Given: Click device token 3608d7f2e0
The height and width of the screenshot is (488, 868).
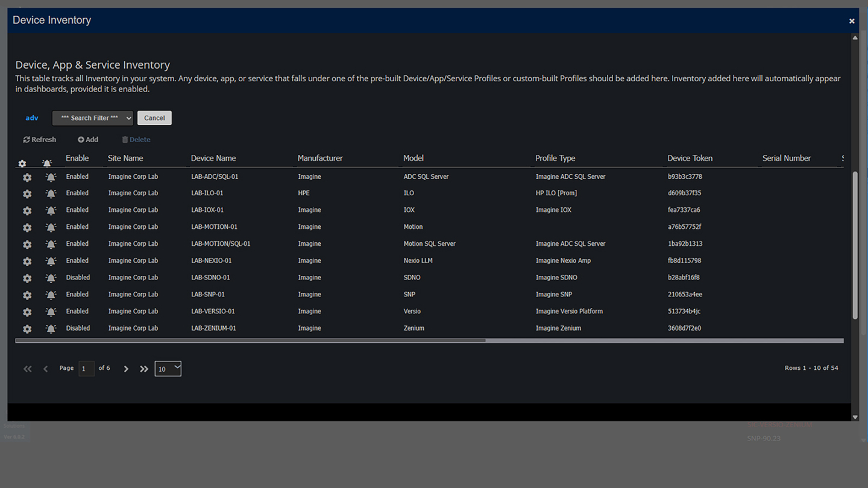Looking at the screenshot, I should [684, 328].
